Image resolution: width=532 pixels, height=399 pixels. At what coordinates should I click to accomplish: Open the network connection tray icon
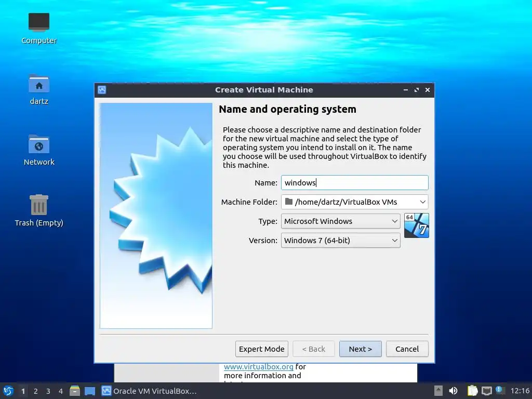point(486,391)
